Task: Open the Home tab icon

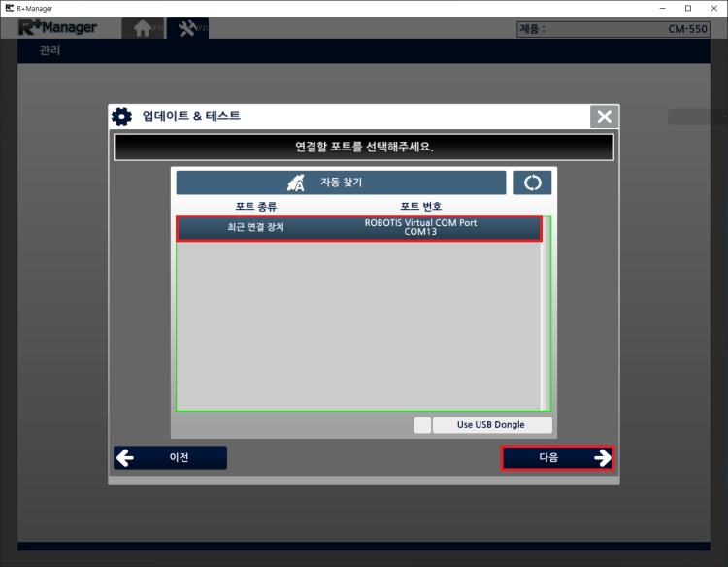Action: (143, 28)
